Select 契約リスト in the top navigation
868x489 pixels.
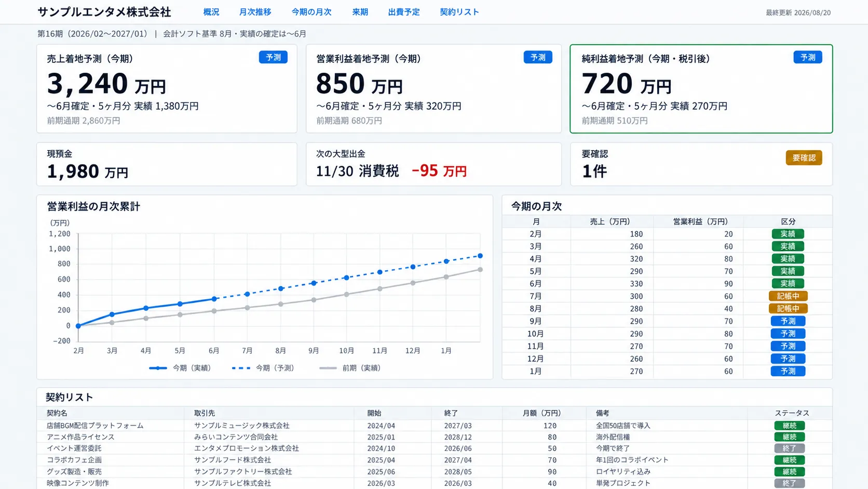[459, 12]
